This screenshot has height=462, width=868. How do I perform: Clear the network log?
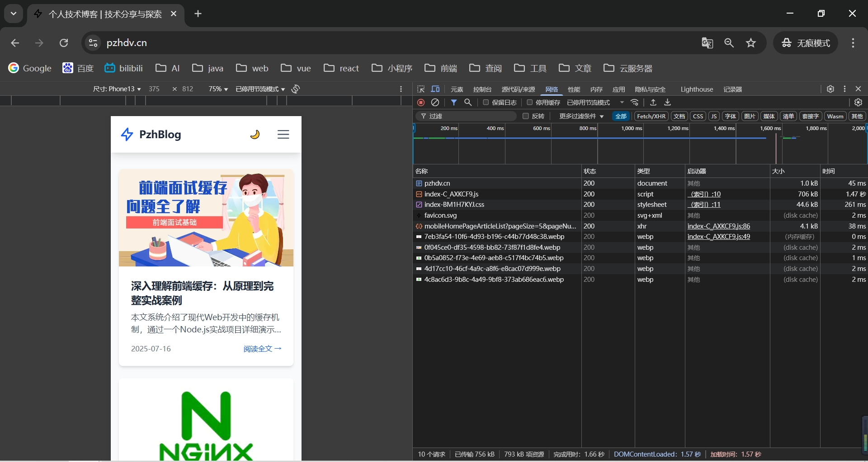click(435, 103)
